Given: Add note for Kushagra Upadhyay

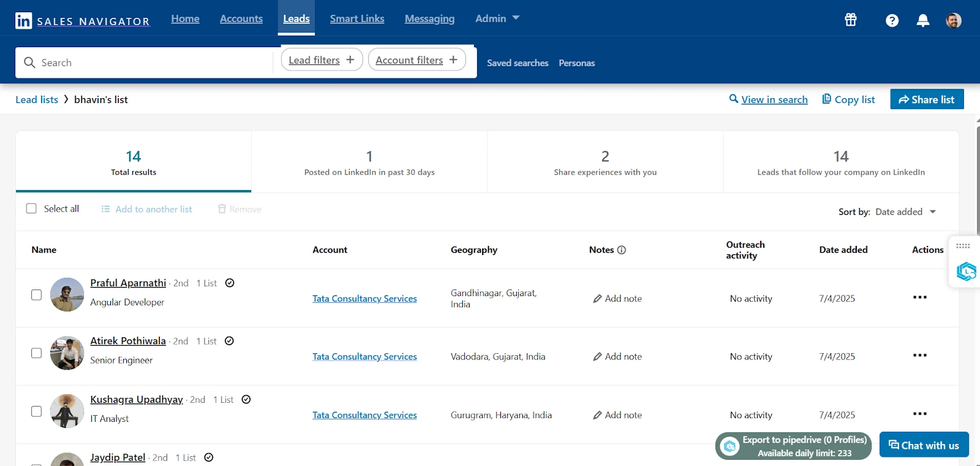Looking at the screenshot, I should [617, 414].
